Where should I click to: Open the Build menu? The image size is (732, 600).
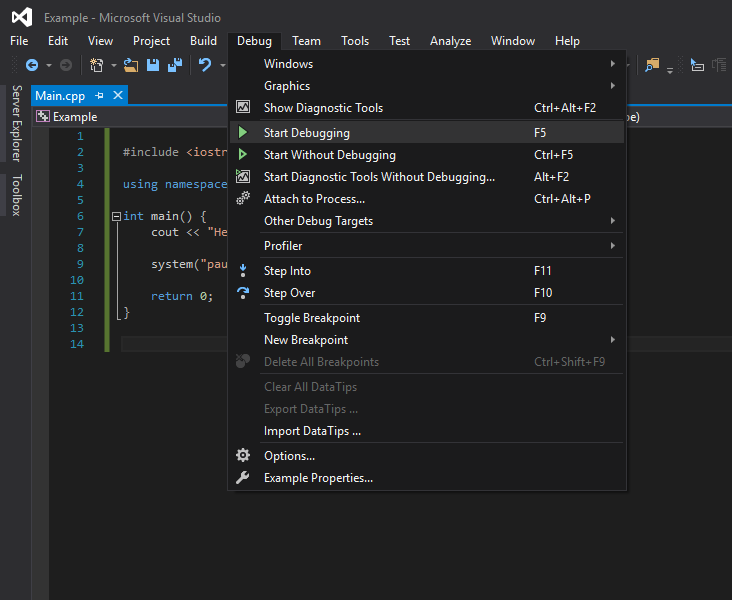(x=203, y=41)
